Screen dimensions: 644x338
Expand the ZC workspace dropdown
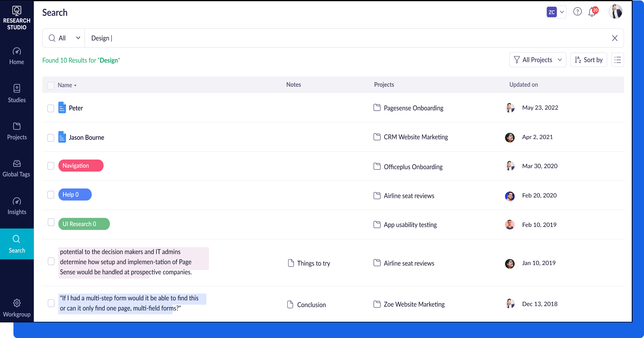click(556, 12)
